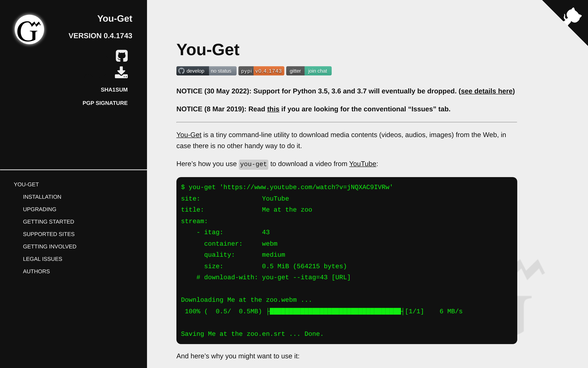Click 'Me at the zoo' title value

(287, 210)
